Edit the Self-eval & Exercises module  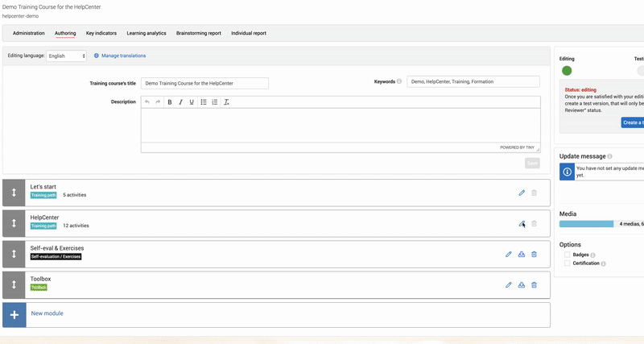(509, 255)
